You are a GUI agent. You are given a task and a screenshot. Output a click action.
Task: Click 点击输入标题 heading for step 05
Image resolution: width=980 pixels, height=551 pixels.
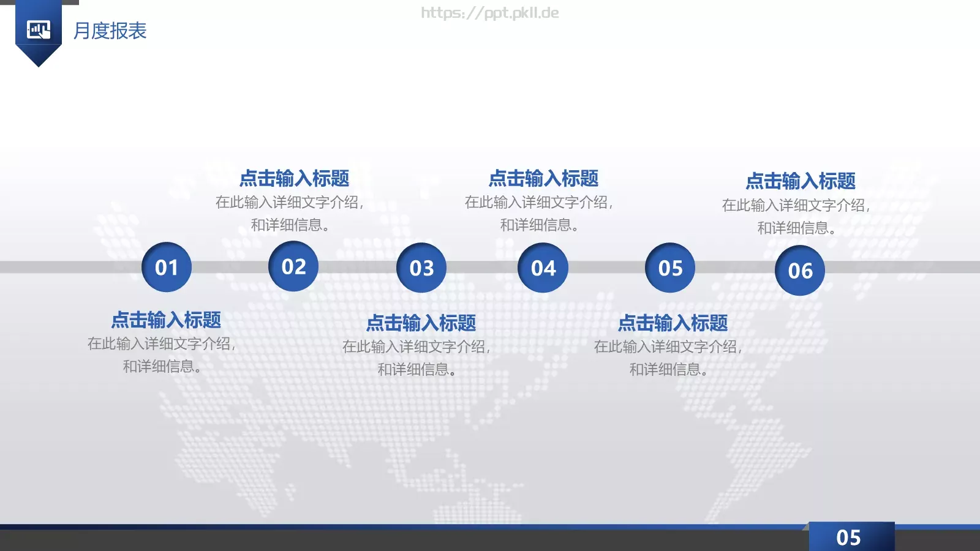coord(673,323)
